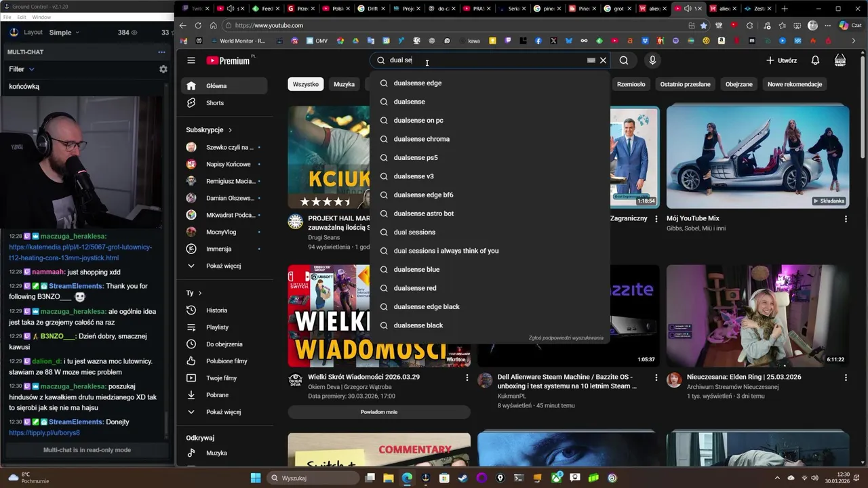This screenshot has width=868, height=488.
Task: Open the 'Ty' section chevron
Action: pyautogui.click(x=199, y=293)
